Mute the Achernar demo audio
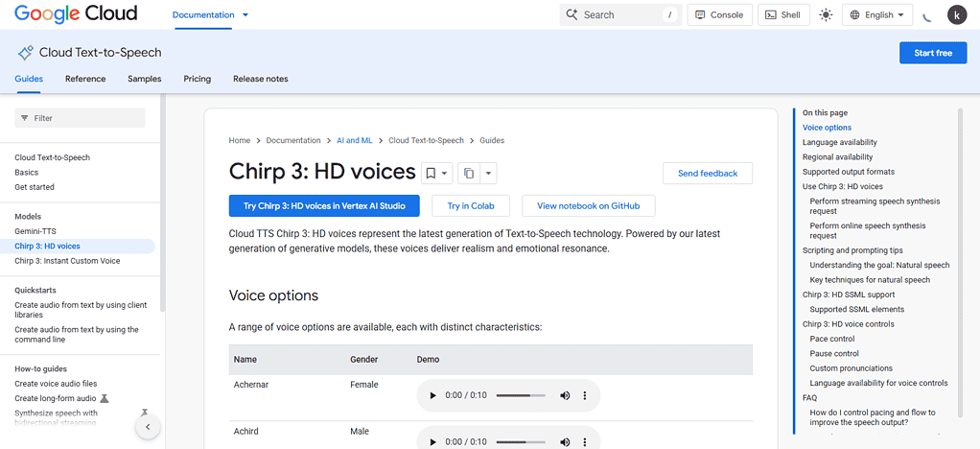 point(565,395)
